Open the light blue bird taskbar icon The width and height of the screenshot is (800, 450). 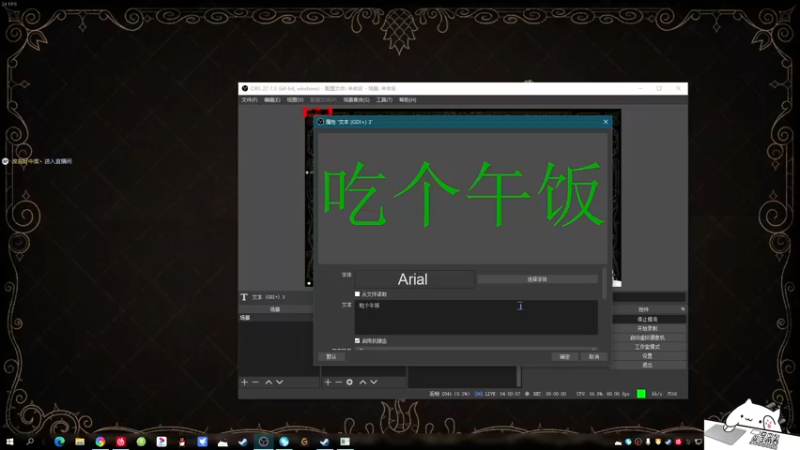click(203, 442)
